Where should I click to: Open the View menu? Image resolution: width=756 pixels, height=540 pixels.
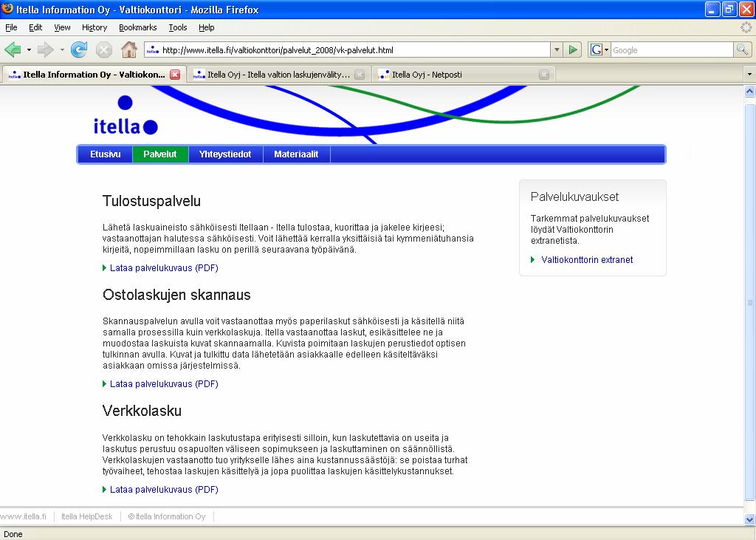click(x=62, y=27)
